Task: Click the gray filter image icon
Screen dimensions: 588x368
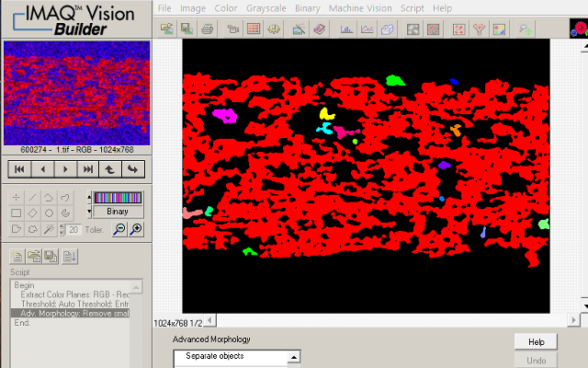Action: tap(413, 29)
